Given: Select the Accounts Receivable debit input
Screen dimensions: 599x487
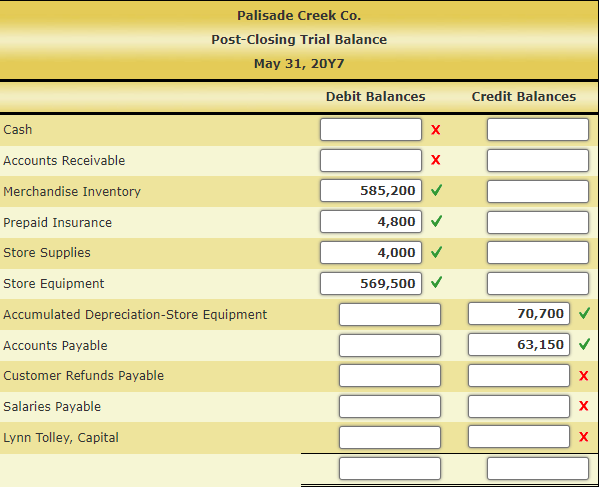Looking at the screenshot, I should click(x=371, y=160).
